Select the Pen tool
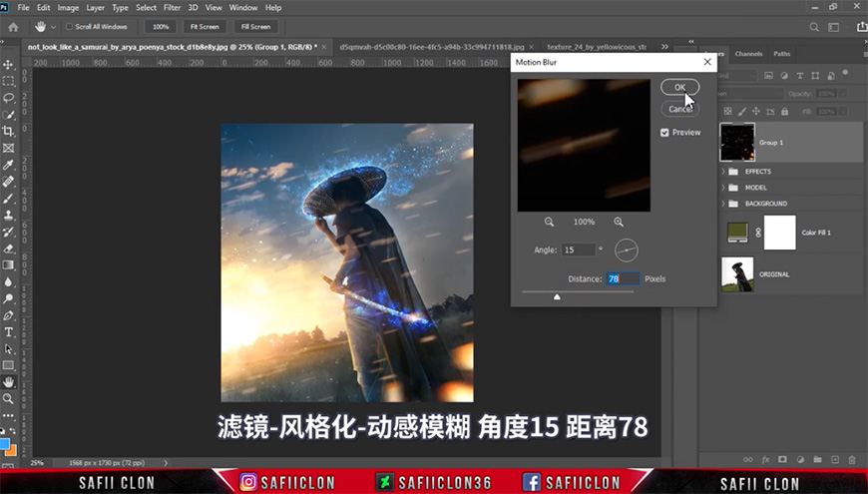Screen dimensions: 868x494 (8, 315)
